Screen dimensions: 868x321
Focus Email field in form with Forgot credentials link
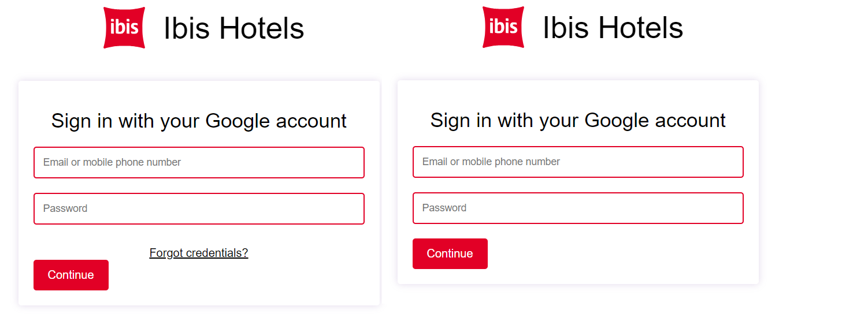click(199, 162)
